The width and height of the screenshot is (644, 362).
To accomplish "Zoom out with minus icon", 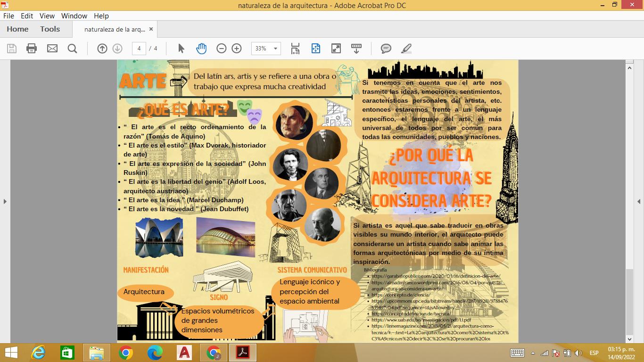I will point(221,48).
